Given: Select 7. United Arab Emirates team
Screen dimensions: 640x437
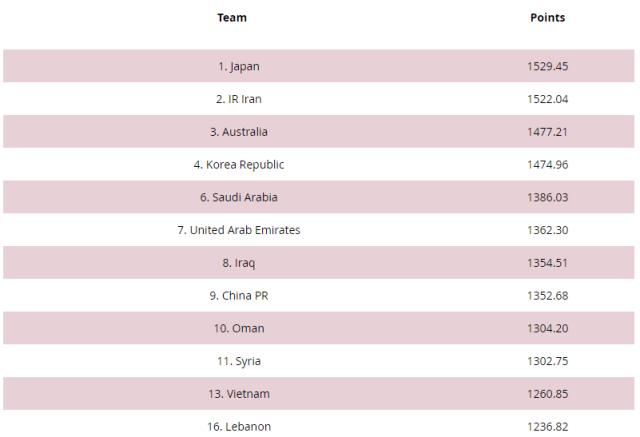Looking at the screenshot, I should (239, 230).
